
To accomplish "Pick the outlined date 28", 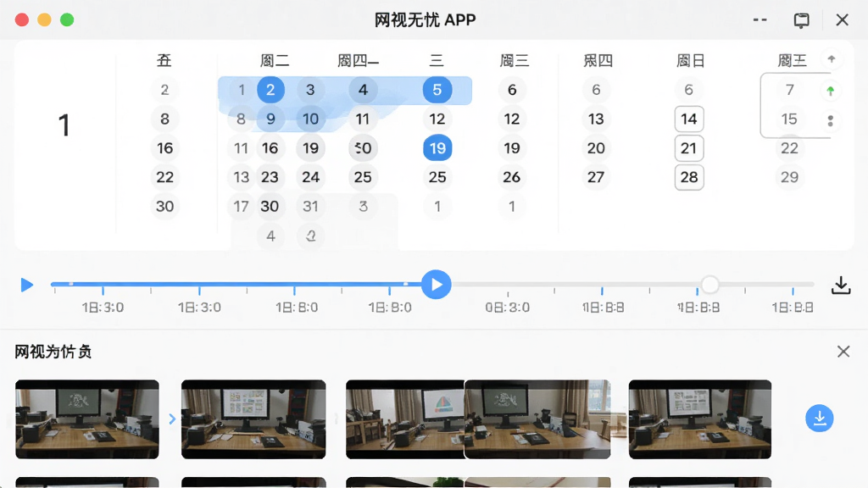I will [689, 177].
